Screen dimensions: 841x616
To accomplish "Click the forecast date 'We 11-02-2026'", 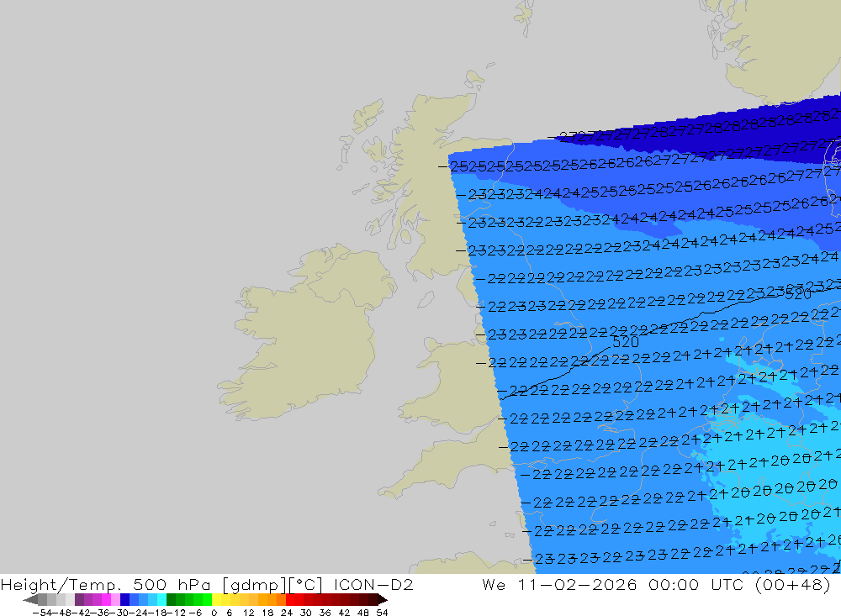I will [x=559, y=584].
